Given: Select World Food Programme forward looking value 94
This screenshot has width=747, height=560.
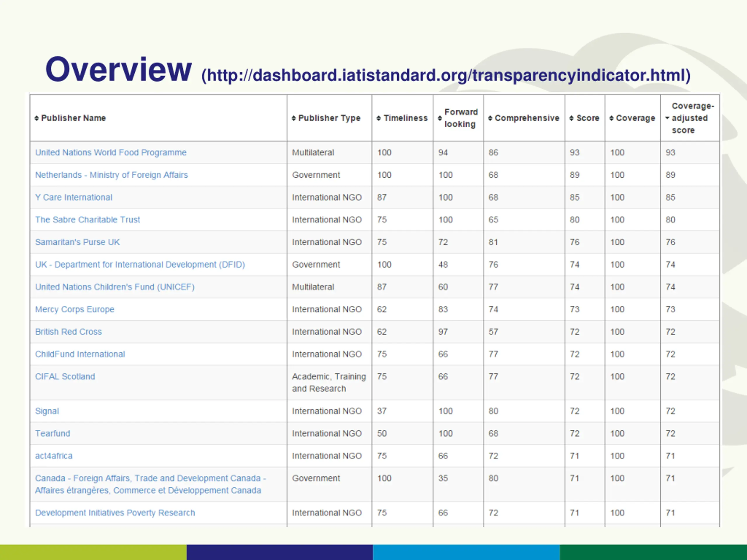Looking at the screenshot, I should 443,153.
